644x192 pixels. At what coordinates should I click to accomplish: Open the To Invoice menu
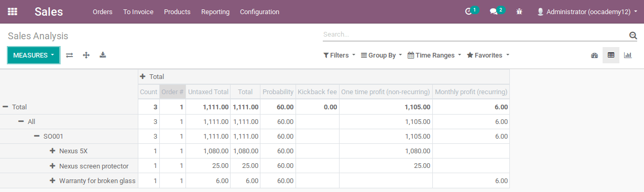[138, 12]
